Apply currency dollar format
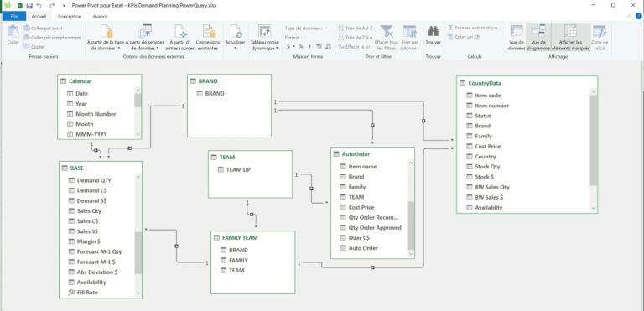 (288, 46)
